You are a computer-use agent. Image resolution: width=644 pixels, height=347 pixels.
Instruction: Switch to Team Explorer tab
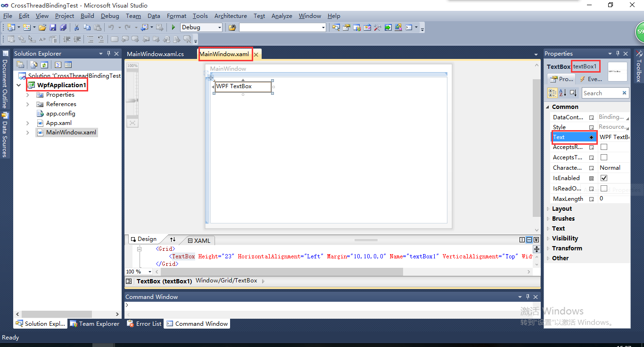coord(94,324)
